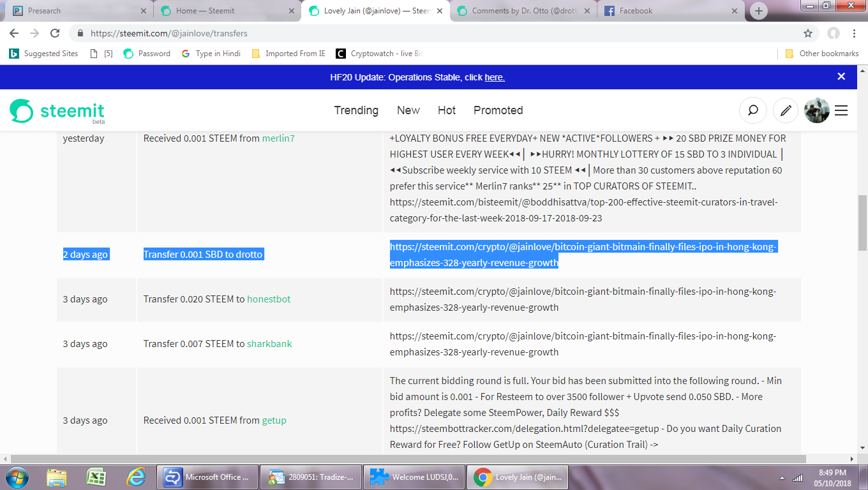Click the bitmain URL memo in honestbot row
This screenshot has width=868, height=490.
(x=583, y=299)
